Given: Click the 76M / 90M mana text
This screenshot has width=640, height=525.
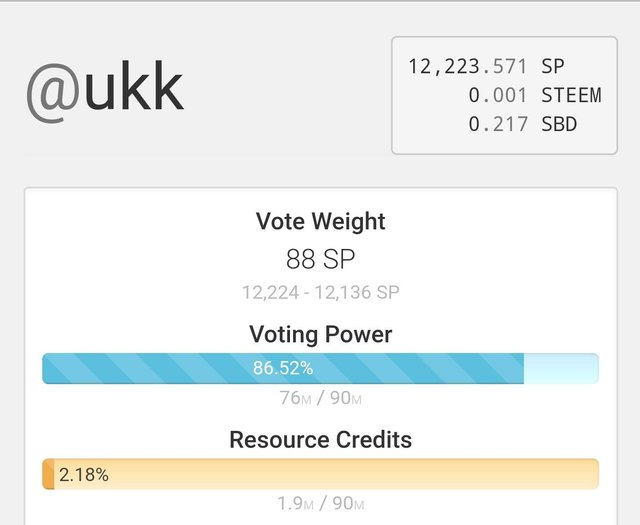Looking at the screenshot, I should 320,398.
